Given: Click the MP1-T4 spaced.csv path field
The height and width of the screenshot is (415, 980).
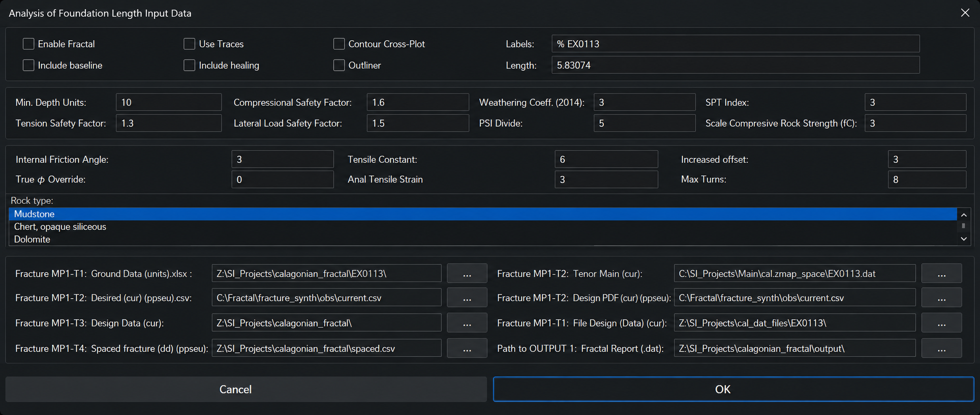Looking at the screenshot, I should pyautogui.click(x=326, y=348).
